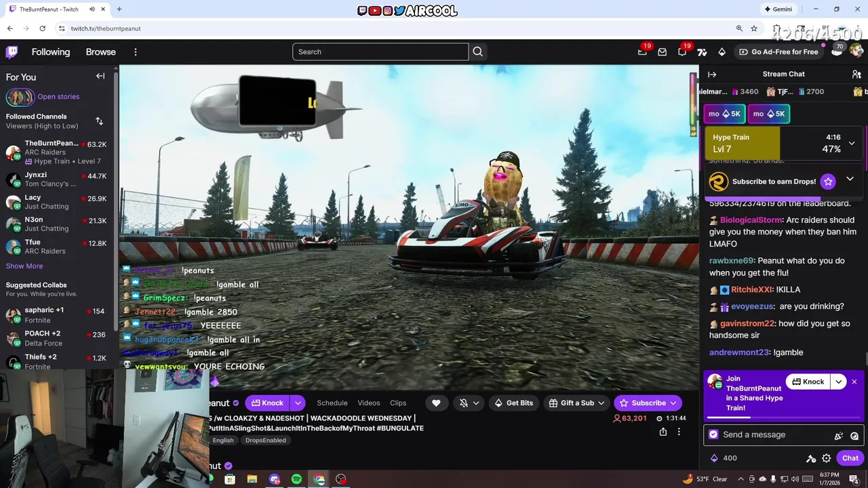Open the Turbo icon in top bar
Screen dimensions: 868x488
pos(702,52)
